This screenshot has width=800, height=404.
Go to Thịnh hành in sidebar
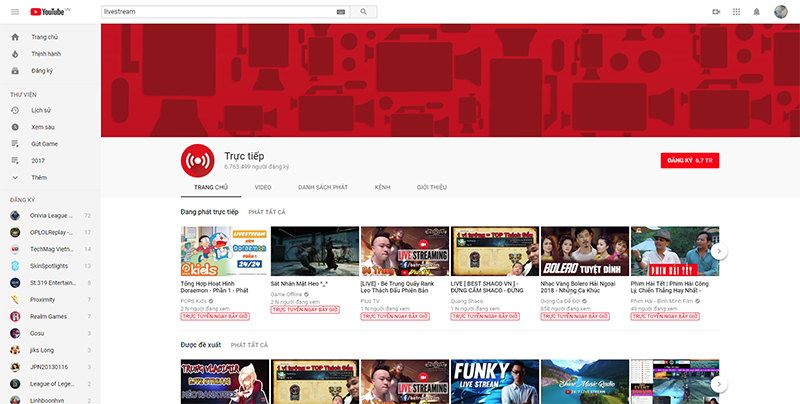pos(46,54)
